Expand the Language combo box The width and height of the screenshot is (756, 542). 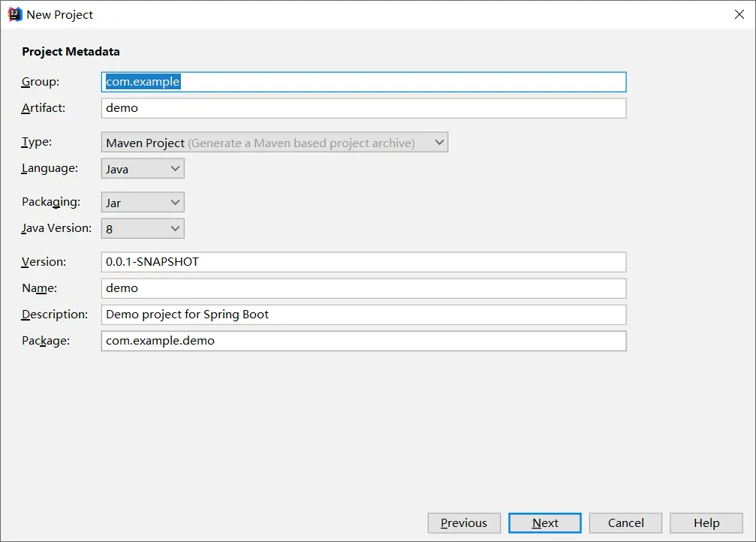pos(143,169)
